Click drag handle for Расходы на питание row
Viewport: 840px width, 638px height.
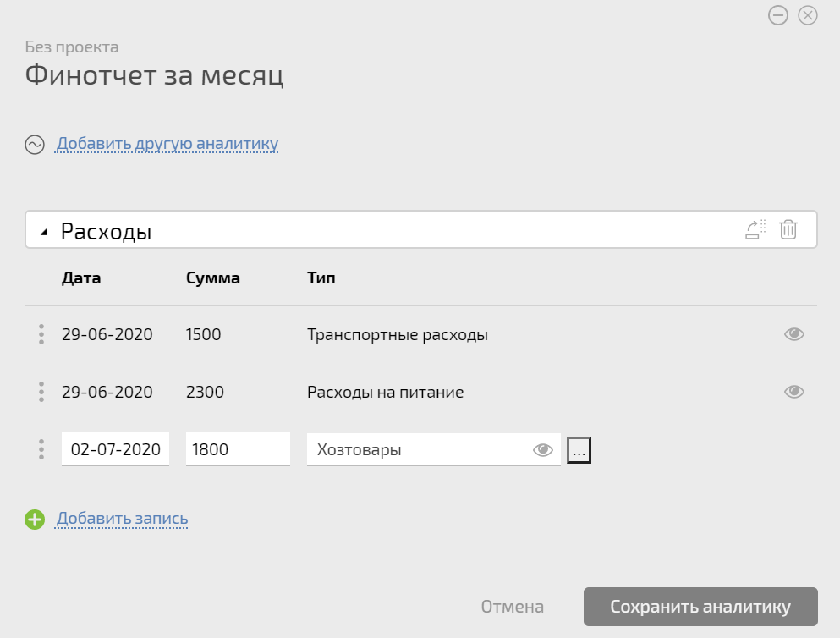pos(41,392)
